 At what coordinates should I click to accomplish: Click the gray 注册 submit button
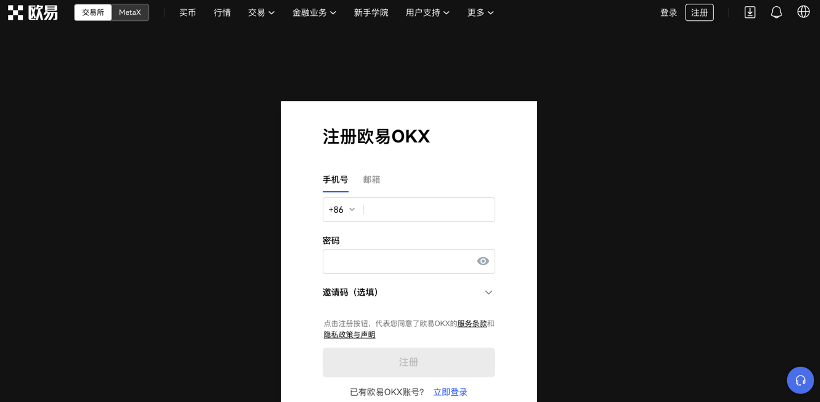408,362
